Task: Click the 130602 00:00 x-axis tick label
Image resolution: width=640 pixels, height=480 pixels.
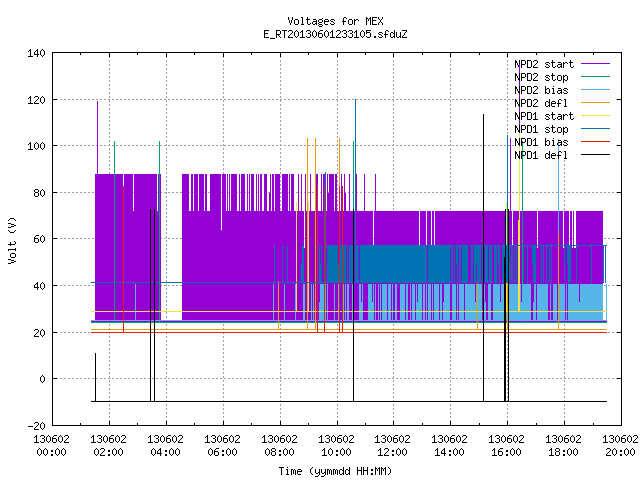Action: tap(51, 446)
